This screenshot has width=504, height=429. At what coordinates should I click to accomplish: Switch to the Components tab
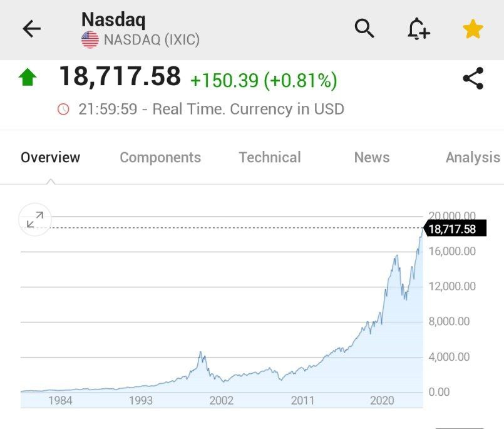[160, 158]
